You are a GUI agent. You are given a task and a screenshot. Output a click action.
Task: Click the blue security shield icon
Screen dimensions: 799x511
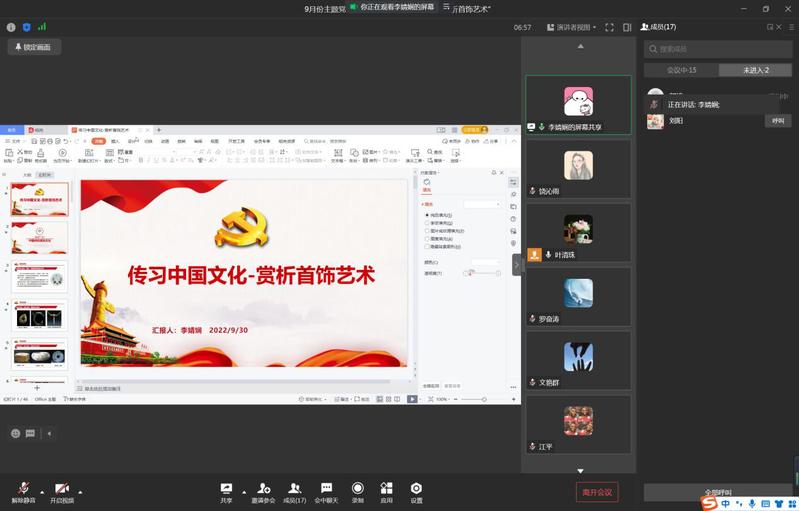click(26, 27)
